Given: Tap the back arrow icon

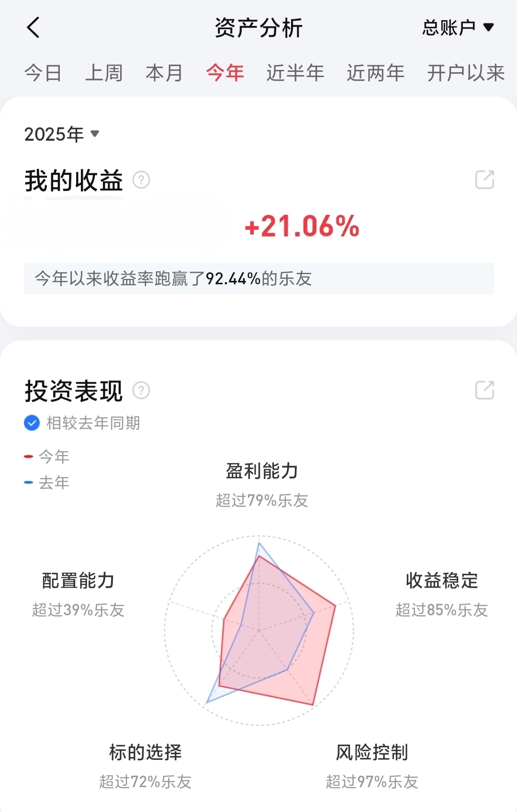Looking at the screenshot, I should click(x=33, y=27).
